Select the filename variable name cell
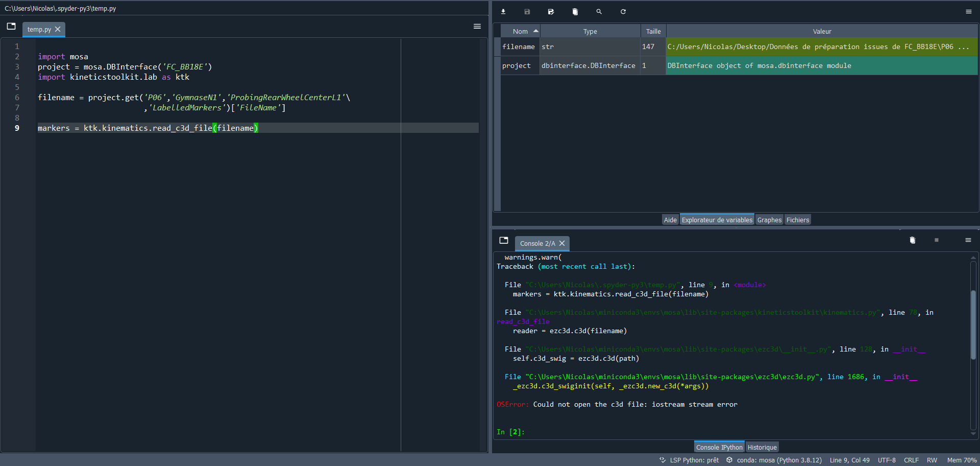980x466 pixels. click(520, 46)
